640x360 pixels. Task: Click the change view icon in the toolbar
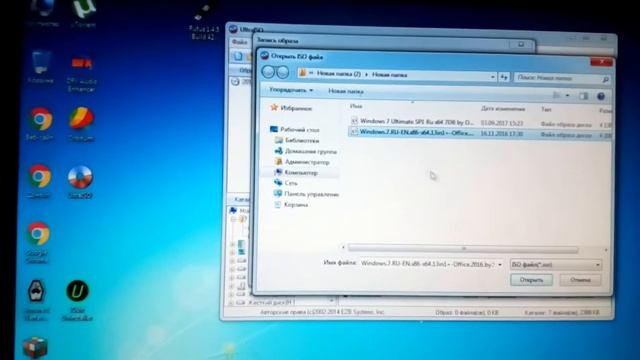[557, 95]
